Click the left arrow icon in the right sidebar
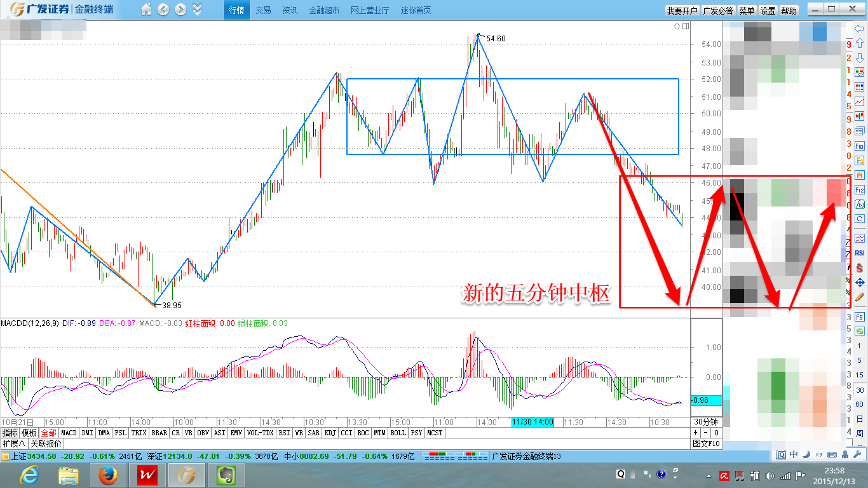This screenshot has width=868, height=488. point(859,29)
